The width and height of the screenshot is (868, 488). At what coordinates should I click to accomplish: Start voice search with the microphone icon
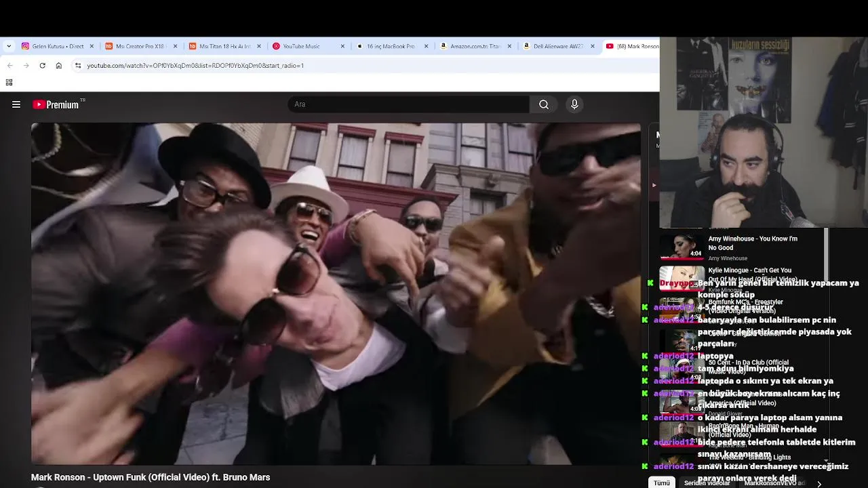574,104
